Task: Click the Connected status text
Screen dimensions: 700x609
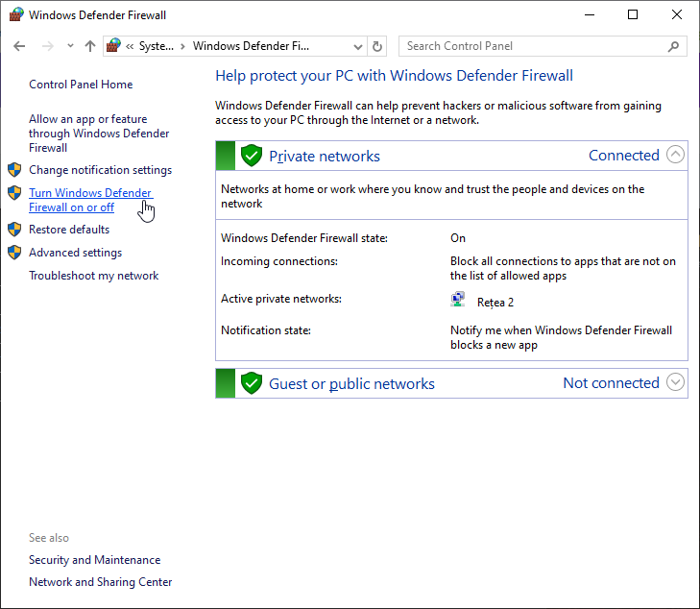Action: pyautogui.click(x=624, y=156)
